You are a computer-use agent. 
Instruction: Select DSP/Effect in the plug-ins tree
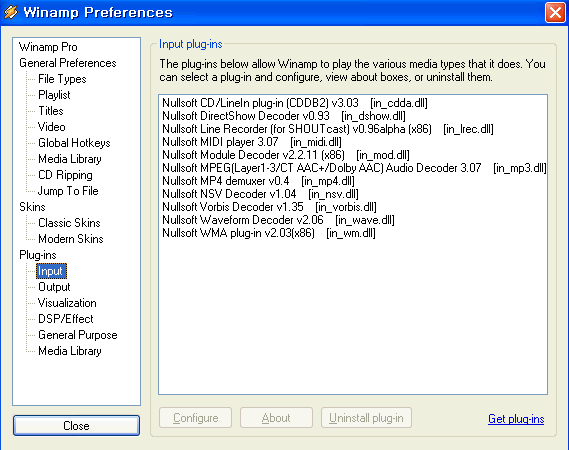click(66, 319)
